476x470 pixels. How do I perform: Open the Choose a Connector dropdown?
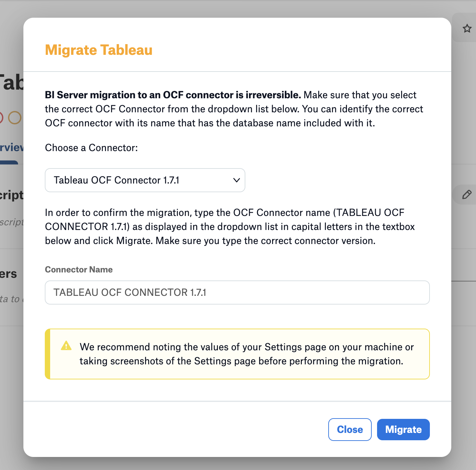coord(145,180)
